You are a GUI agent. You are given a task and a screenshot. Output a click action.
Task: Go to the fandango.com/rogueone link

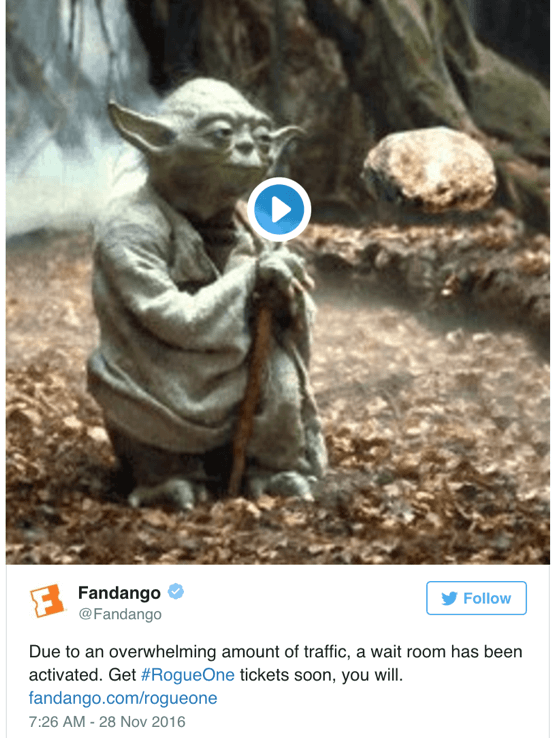pyautogui.click(x=123, y=698)
